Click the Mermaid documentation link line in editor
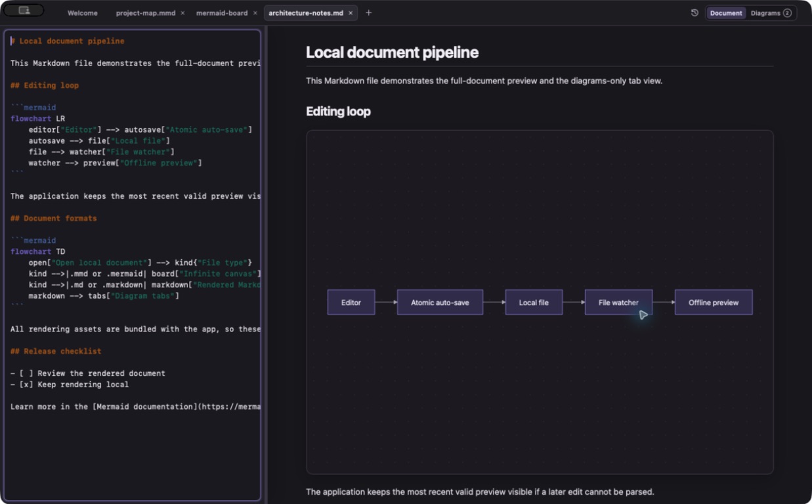 [135, 407]
